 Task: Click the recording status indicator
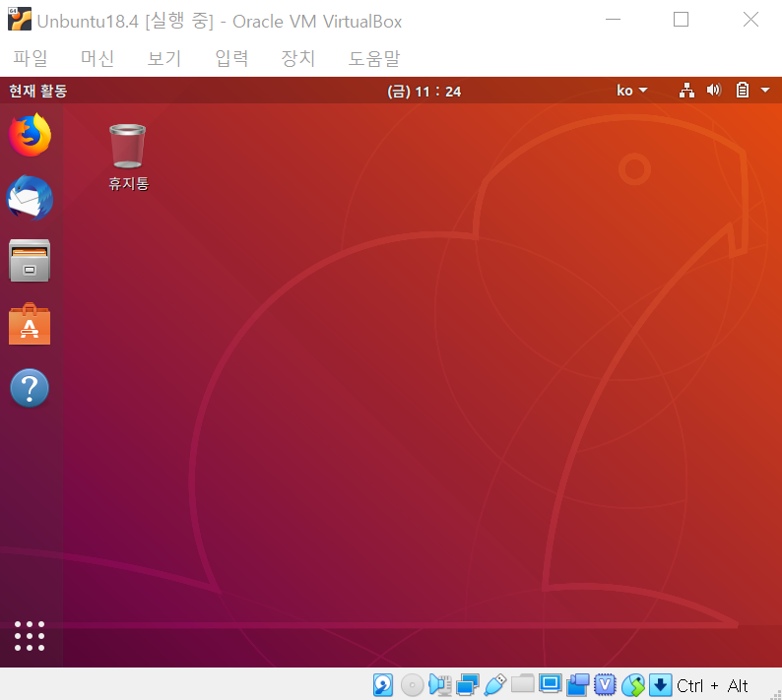(577, 685)
